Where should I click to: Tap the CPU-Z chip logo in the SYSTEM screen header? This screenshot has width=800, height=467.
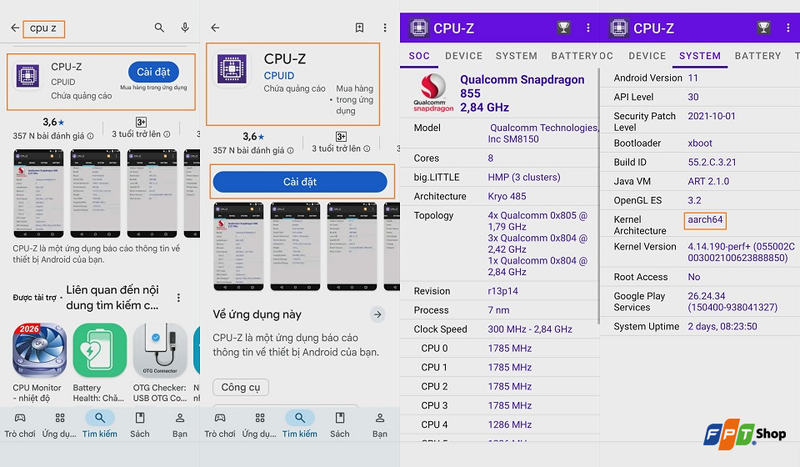pyautogui.click(x=619, y=28)
